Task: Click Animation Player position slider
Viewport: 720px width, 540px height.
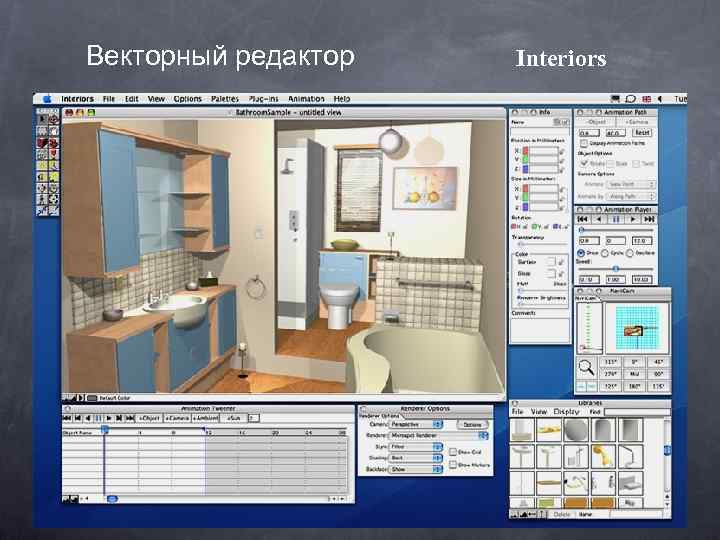Action: pyautogui.click(x=615, y=230)
